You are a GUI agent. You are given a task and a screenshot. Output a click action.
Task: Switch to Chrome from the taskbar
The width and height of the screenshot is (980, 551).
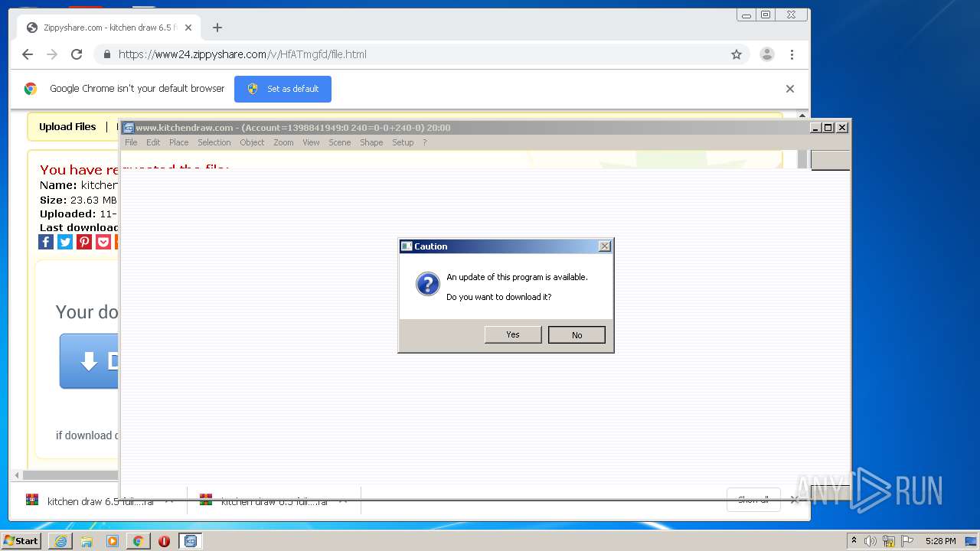(139, 541)
